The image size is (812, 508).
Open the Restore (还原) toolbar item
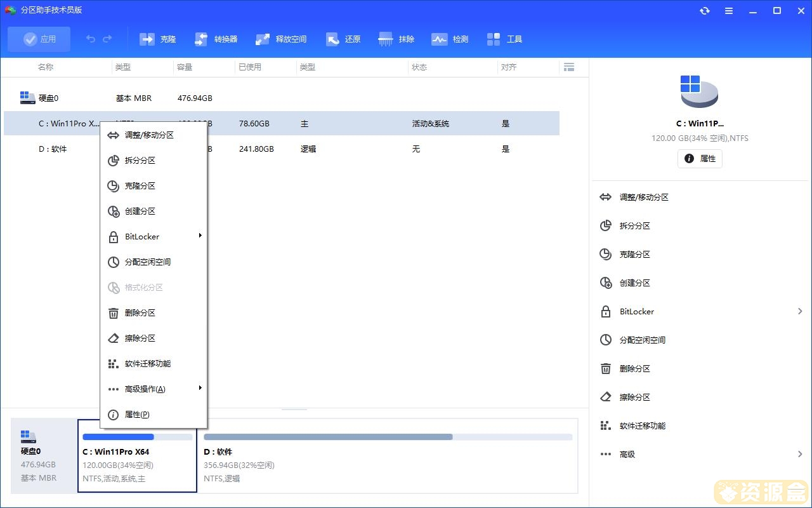[343, 39]
